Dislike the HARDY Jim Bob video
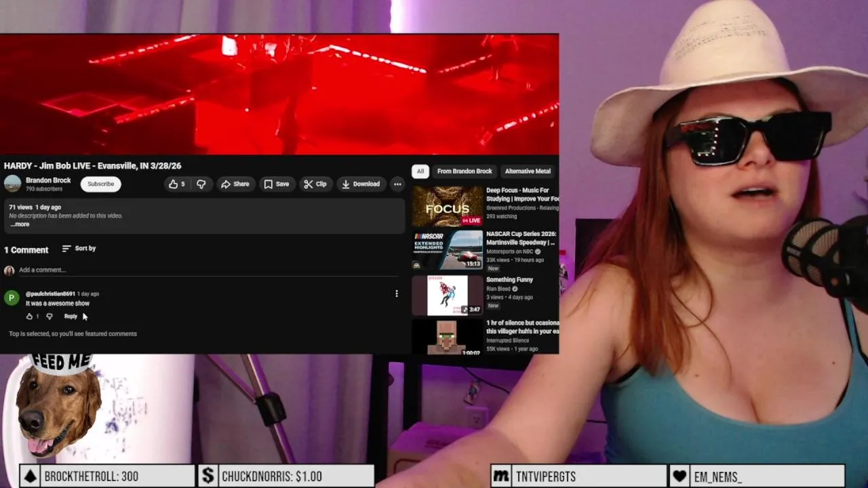 coord(201,184)
